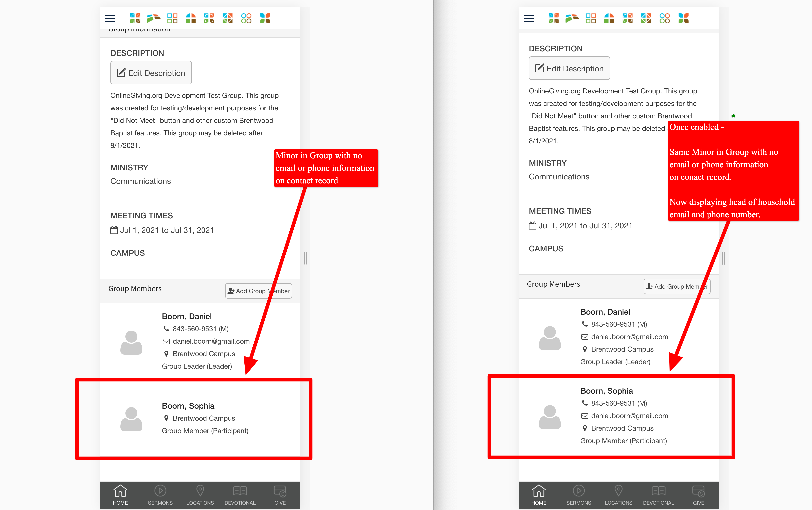Click Group Leader (Leader) in left view

[x=197, y=366]
